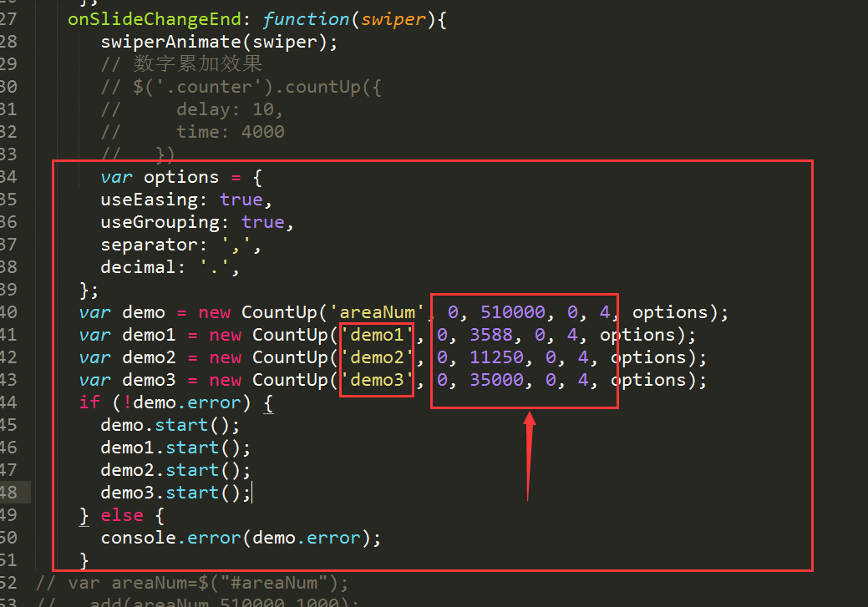Click the demo1.start(); statement
This screenshot has height=607, width=868.
point(175,448)
